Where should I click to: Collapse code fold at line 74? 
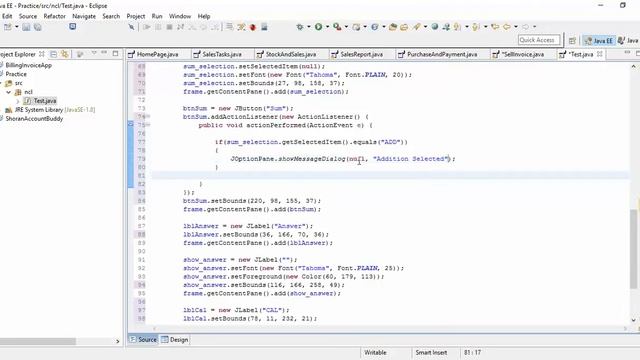click(149, 117)
